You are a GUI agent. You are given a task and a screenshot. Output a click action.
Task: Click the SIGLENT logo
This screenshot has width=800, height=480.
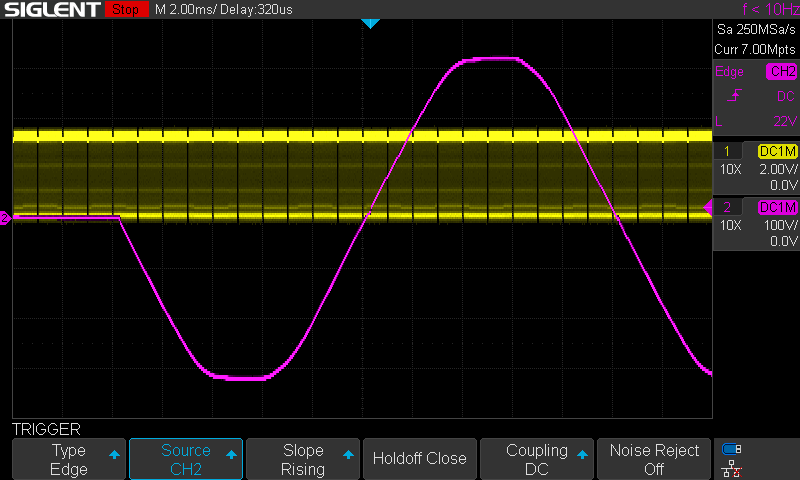(x=52, y=9)
